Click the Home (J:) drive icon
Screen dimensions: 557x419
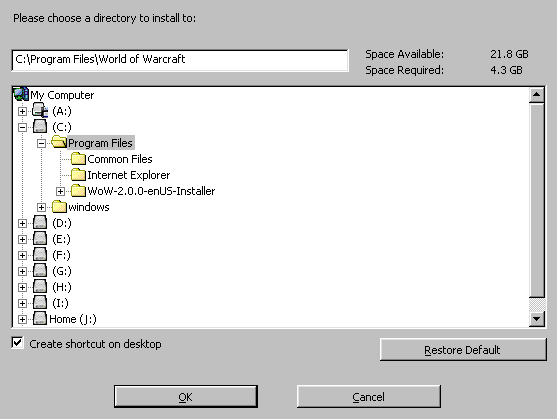(40, 319)
